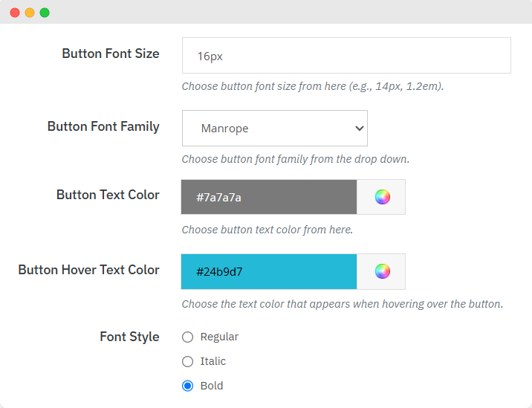
Task: Open the Button Font Family dropdown
Action: [274, 129]
